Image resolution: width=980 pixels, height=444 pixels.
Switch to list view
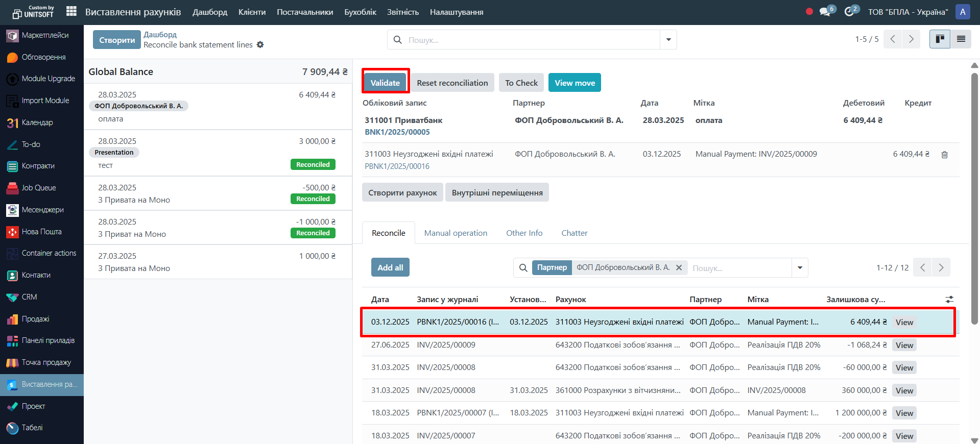(961, 39)
